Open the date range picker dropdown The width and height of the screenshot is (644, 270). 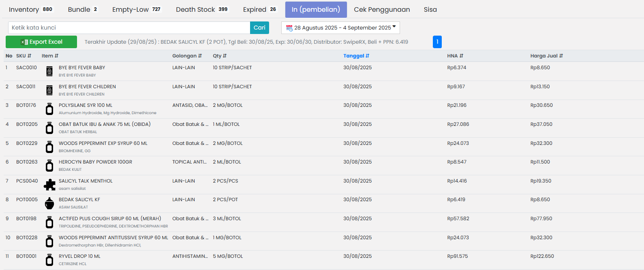(340, 28)
